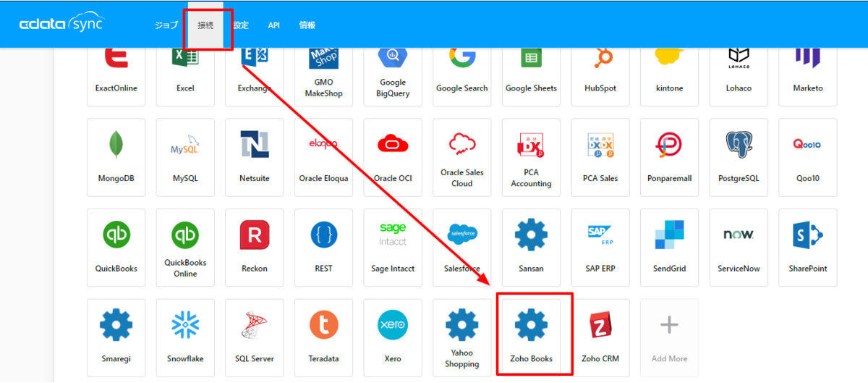Select the SQL Server connector
The image size is (868, 383).
click(255, 337)
